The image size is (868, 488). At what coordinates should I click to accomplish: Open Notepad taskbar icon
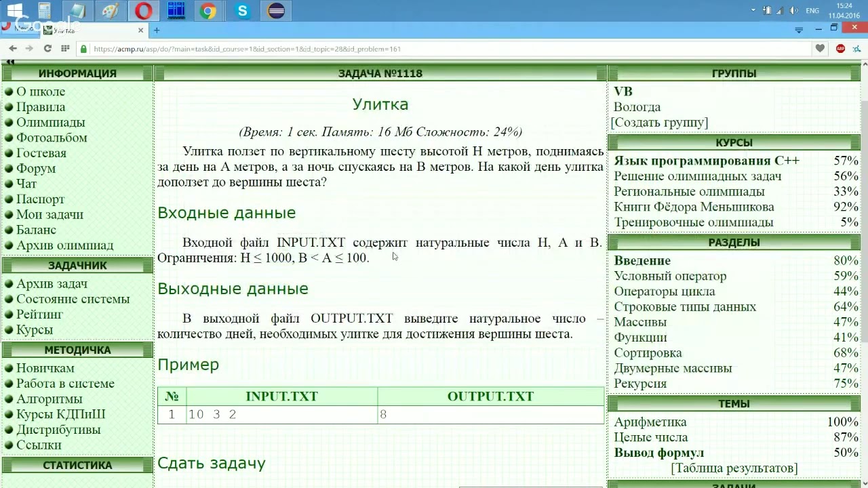coord(77,10)
